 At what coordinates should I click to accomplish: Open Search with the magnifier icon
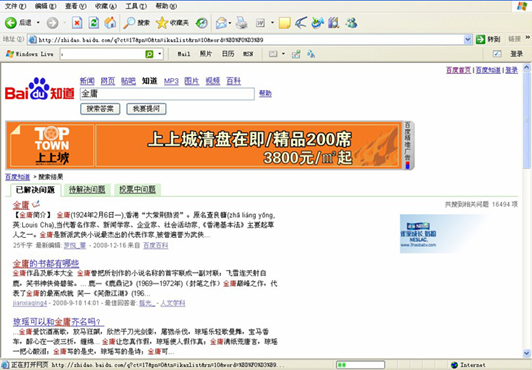point(129,23)
